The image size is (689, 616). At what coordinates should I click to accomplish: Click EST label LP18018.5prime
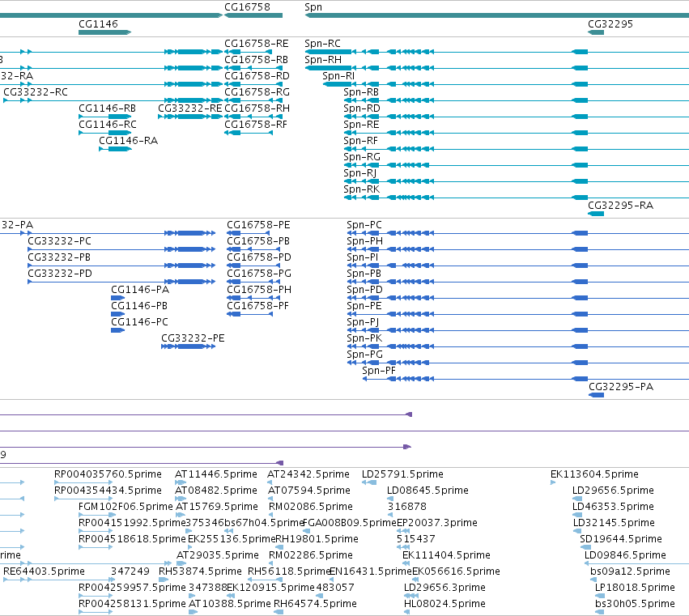635,588
